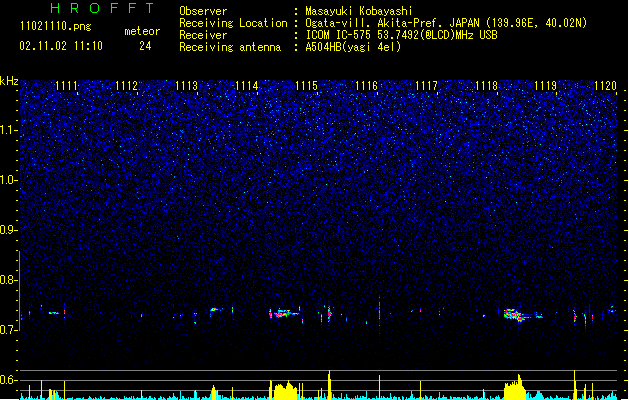Image resolution: width=629 pixels, height=400 pixels.
Task: Click the 1112 time marker
Action: (126, 86)
